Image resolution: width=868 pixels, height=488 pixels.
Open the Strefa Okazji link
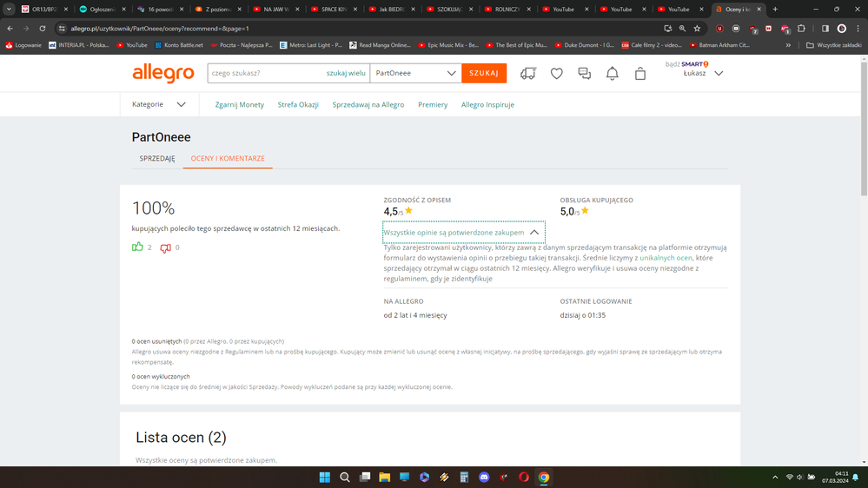coord(298,104)
